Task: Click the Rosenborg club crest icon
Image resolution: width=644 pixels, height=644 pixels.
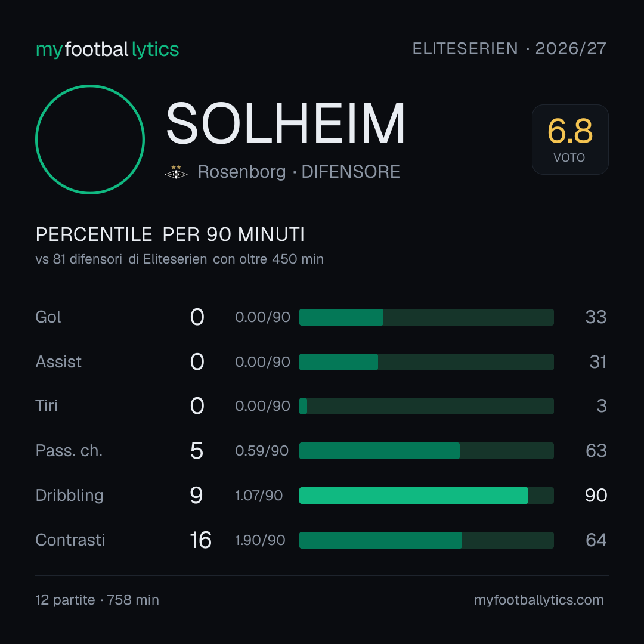Action: click(x=176, y=172)
